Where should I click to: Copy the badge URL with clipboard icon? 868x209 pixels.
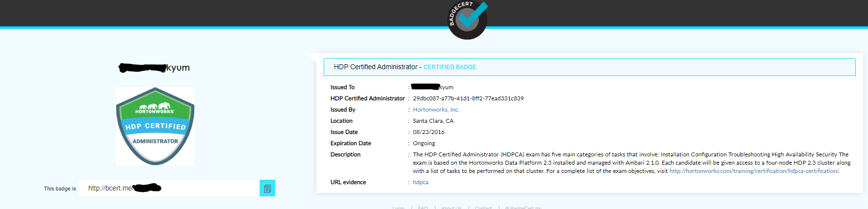click(268, 188)
